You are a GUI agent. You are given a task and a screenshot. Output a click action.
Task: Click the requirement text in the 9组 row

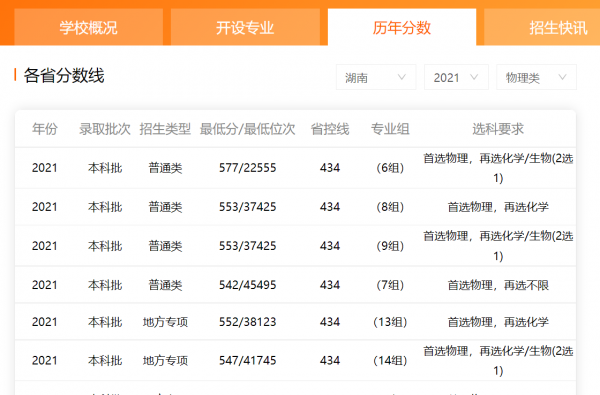498,246
